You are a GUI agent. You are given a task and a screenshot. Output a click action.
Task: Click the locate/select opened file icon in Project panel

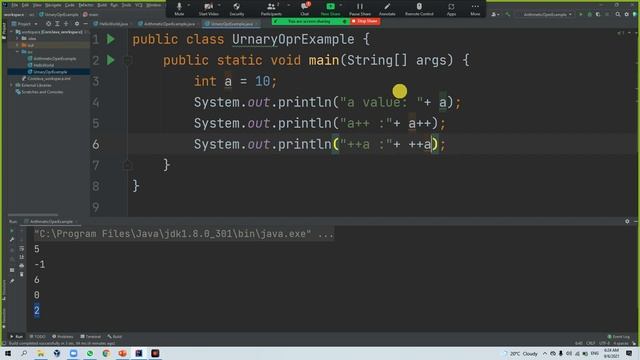(48, 24)
